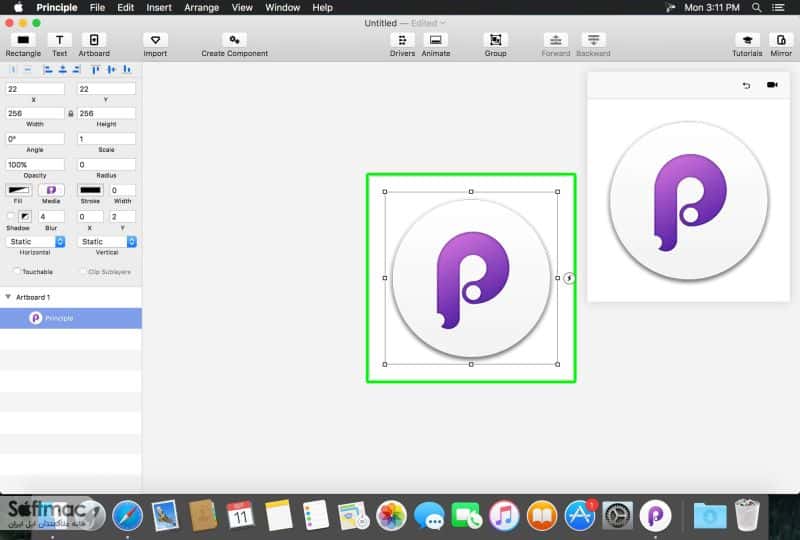Click the Import toolbar icon
The width and height of the screenshot is (800, 540).
pos(155,40)
